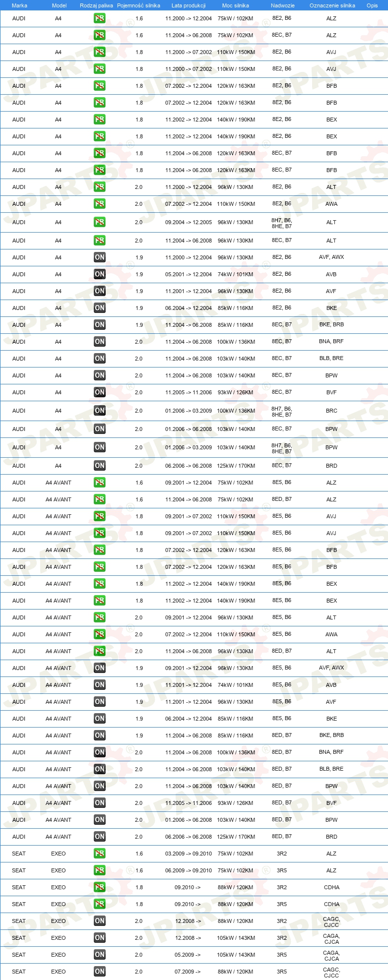
Task: Click '8H7, B6, 8HE, B7' in the BRC row
Action: click(x=282, y=412)
